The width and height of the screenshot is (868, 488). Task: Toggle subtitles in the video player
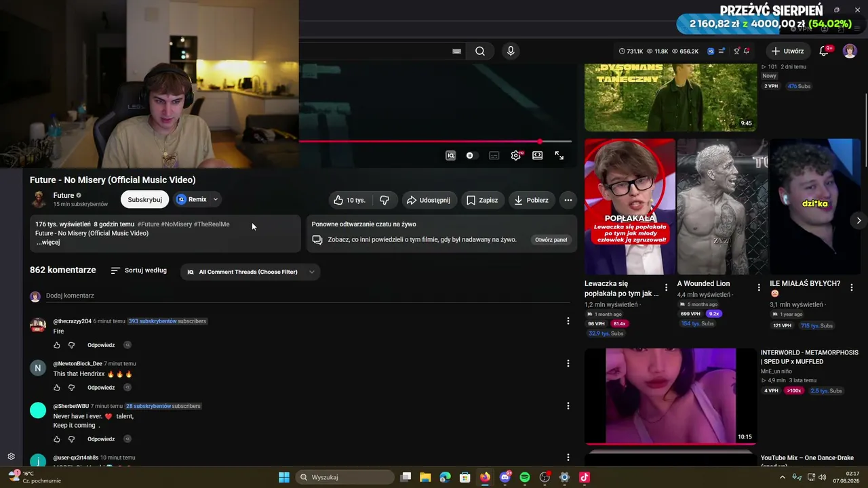[494, 155]
